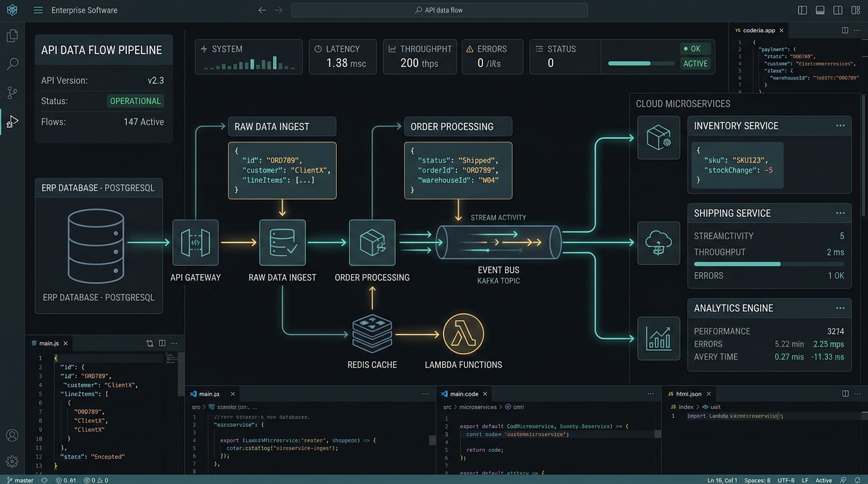Screen dimensions: 868x484
Task: Click microservices in main.code breadcrumb
Action: click(x=478, y=407)
